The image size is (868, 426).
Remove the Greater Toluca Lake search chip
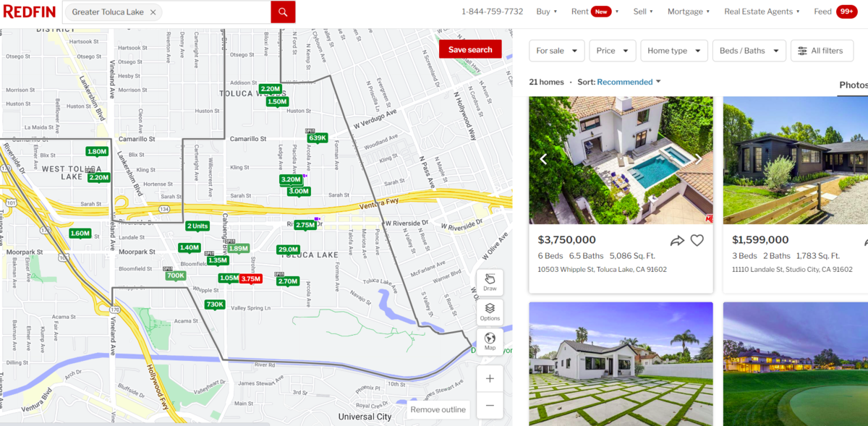pyautogui.click(x=153, y=12)
